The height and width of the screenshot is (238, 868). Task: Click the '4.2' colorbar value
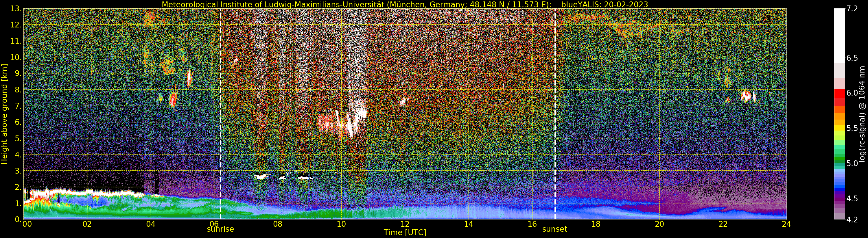[852, 220]
